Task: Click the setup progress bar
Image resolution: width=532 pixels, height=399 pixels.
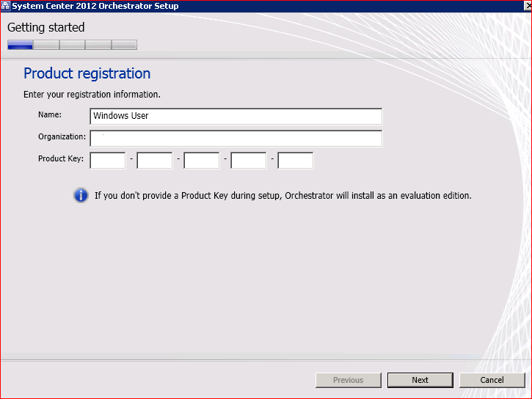Action: 72,45
